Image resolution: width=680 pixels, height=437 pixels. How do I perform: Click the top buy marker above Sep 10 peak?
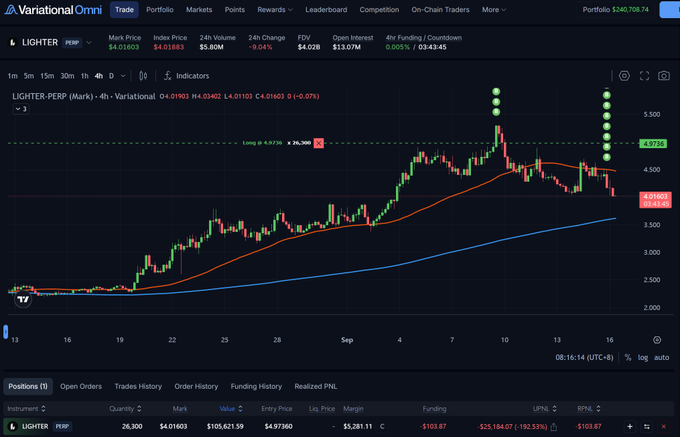tap(496, 91)
